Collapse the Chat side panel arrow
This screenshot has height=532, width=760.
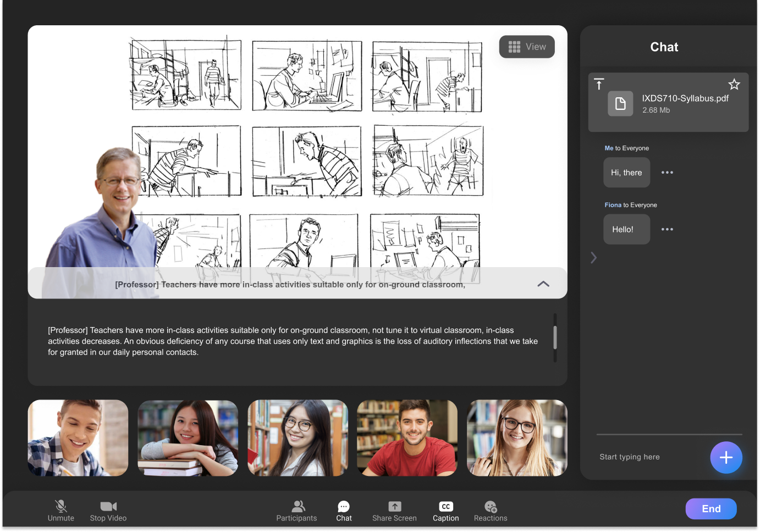pos(593,258)
